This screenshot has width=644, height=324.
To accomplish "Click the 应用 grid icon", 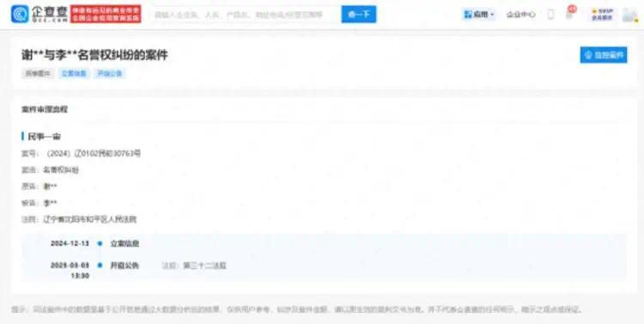I will [x=467, y=15].
